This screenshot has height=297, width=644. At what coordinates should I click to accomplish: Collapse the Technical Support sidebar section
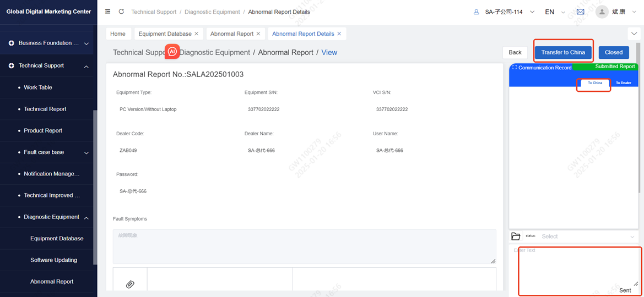point(86,66)
